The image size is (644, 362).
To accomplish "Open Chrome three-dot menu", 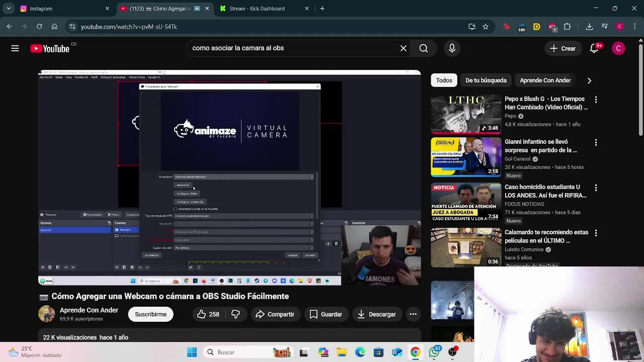I will click(x=634, y=27).
